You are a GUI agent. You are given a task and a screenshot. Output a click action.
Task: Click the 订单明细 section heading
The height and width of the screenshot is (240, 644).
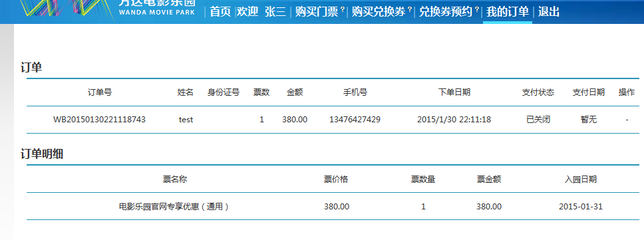point(42,154)
